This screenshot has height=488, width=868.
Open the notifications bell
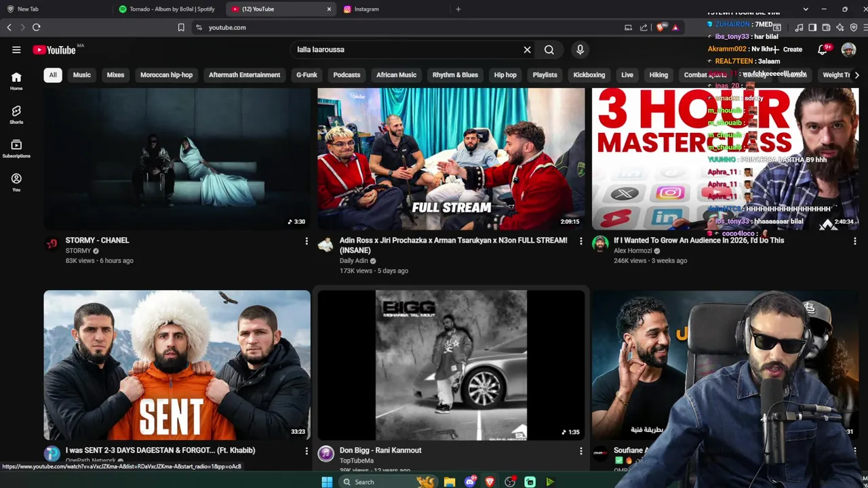pyautogui.click(x=823, y=49)
